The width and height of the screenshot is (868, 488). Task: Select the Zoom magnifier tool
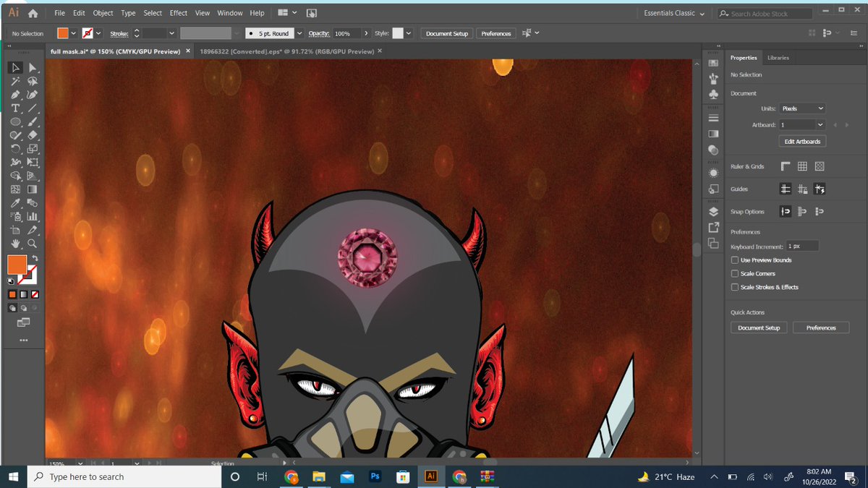(x=33, y=244)
